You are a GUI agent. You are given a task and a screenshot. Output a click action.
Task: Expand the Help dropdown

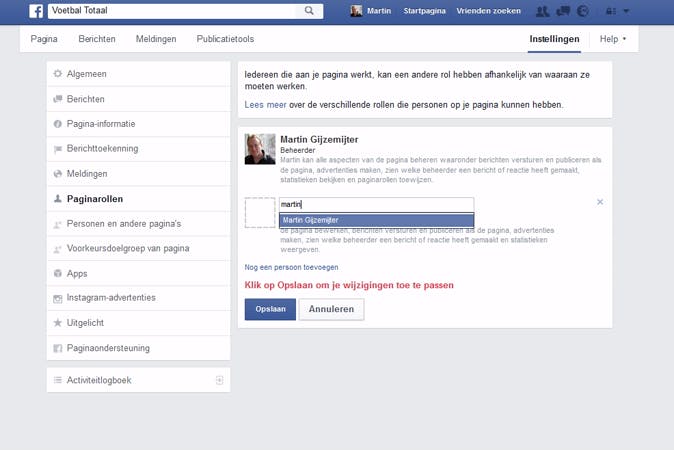tap(613, 39)
